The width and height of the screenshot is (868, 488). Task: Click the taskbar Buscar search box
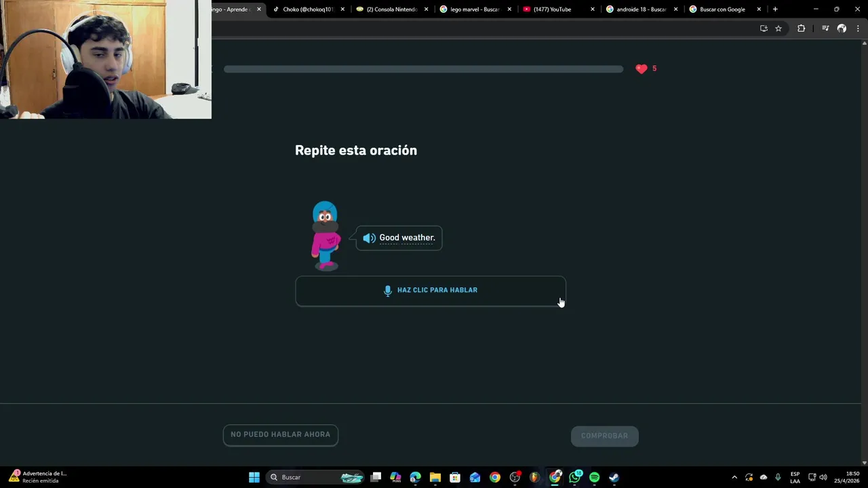coord(317,477)
